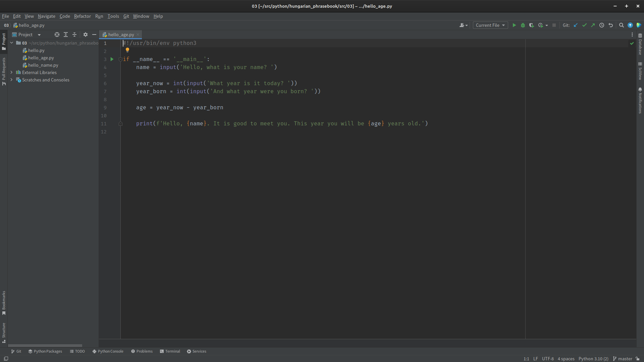Open the Run menu
This screenshot has height=362, width=644.
point(99,16)
